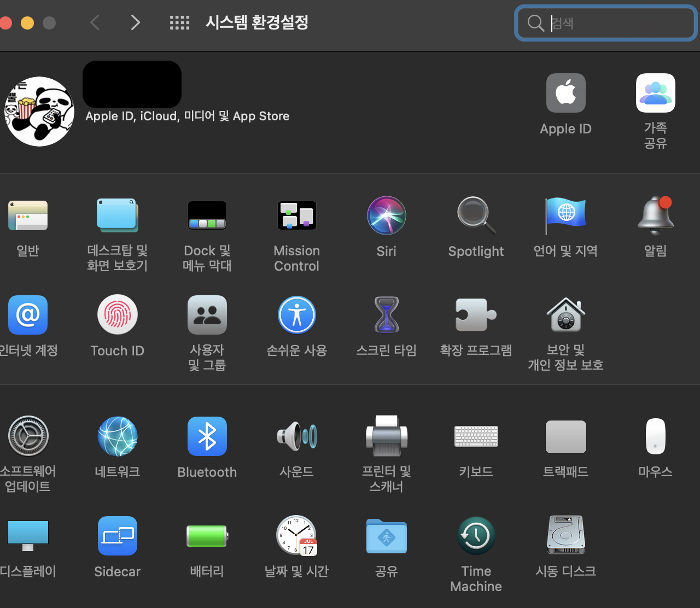Screen dimensions: 700x608
Task: Open 사운드 speaker preferences
Action: [x=297, y=436]
